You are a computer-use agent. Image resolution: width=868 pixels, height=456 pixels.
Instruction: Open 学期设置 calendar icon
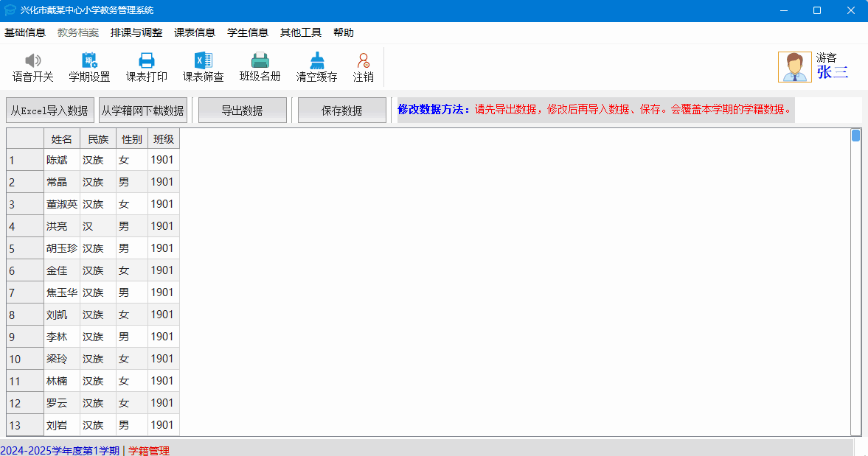point(89,61)
